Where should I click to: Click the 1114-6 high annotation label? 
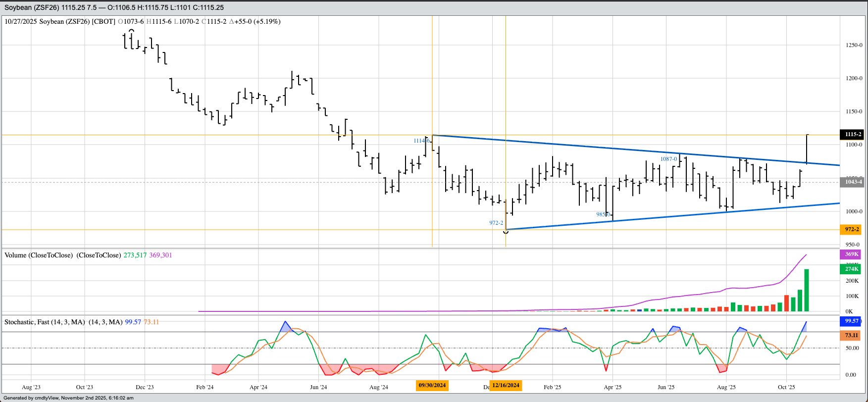coord(421,141)
